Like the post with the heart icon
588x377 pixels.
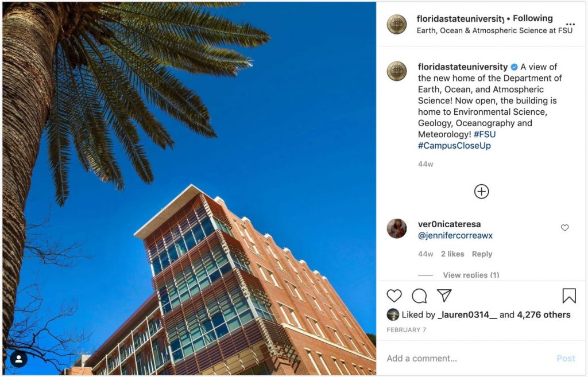tap(394, 296)
